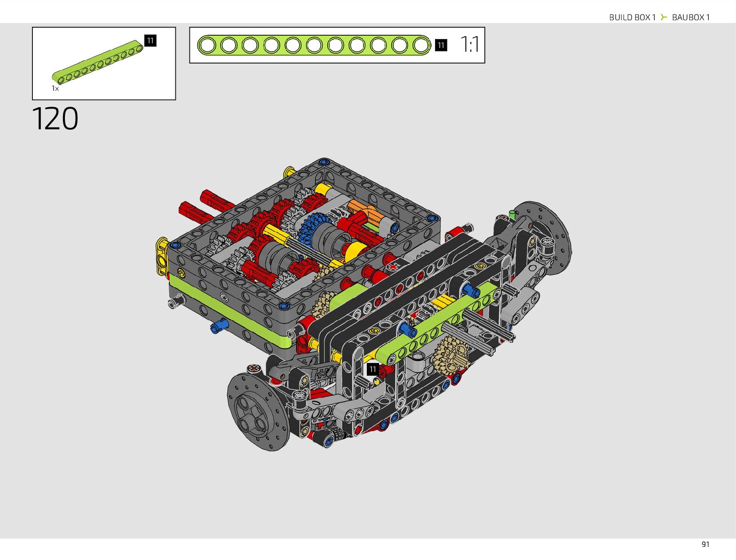The height and width of the screenshot is (560, 736).
Task: Click page number 91
Action: click(x=705, y=544)
